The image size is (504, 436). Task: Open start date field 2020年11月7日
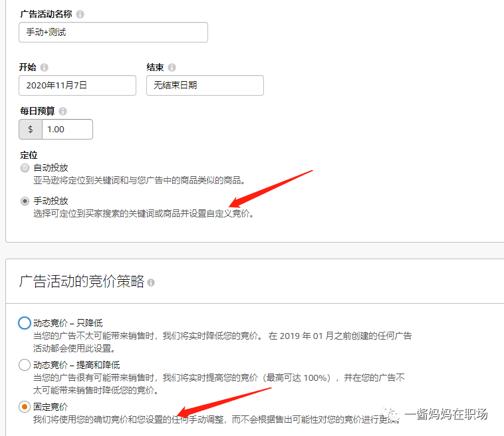(x=78, y=86)
